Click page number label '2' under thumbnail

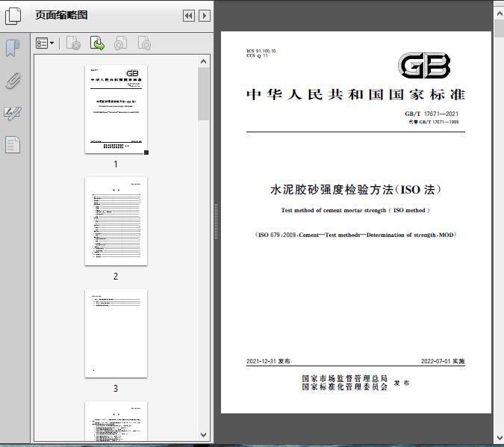click(x=116, y=276)
